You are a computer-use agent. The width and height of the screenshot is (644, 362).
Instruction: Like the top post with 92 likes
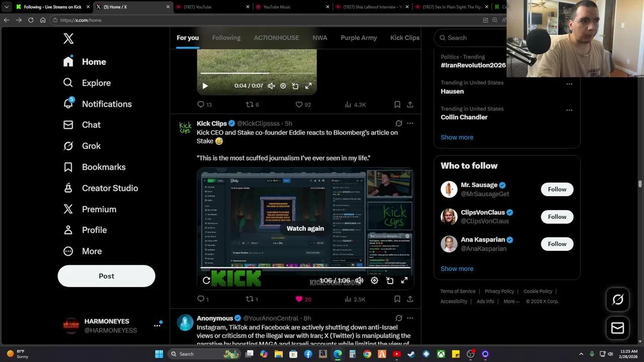coord(303,105)
